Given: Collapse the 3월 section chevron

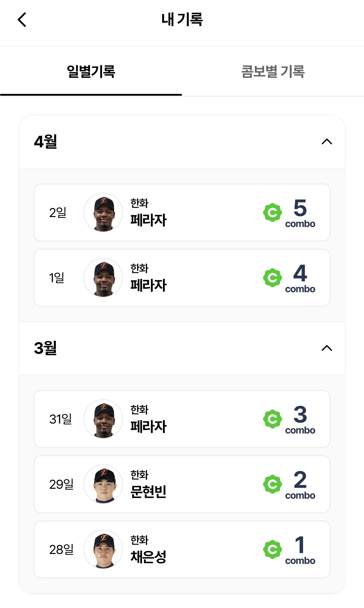Looking at the screenshot, I should click(x=327, y=348).
